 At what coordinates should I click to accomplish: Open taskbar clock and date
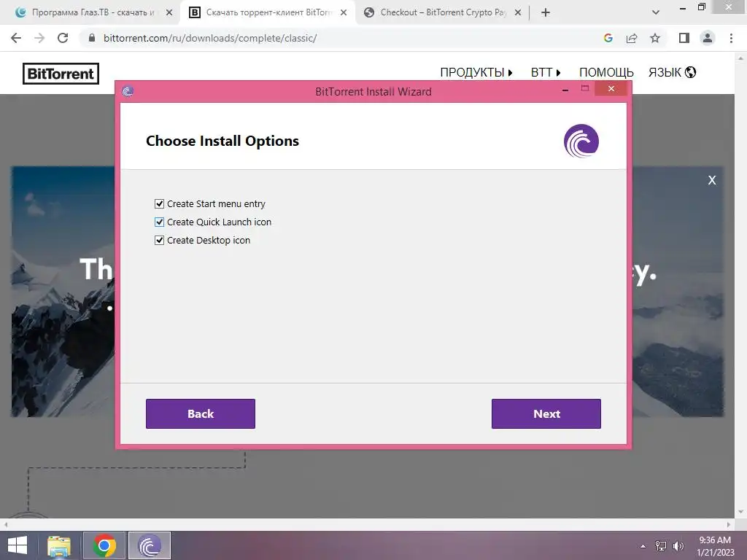click(715, 545)
